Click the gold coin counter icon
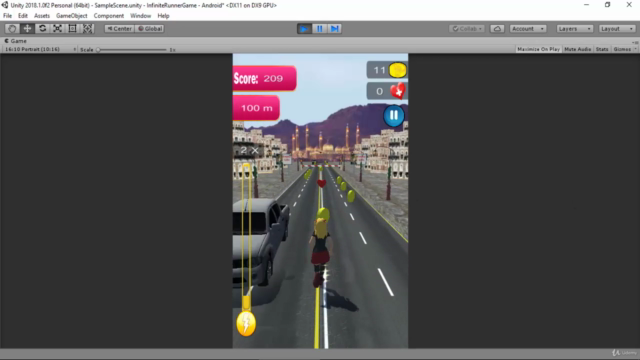Viewport: 640px width, 360px height. click(x=398, y=70)
